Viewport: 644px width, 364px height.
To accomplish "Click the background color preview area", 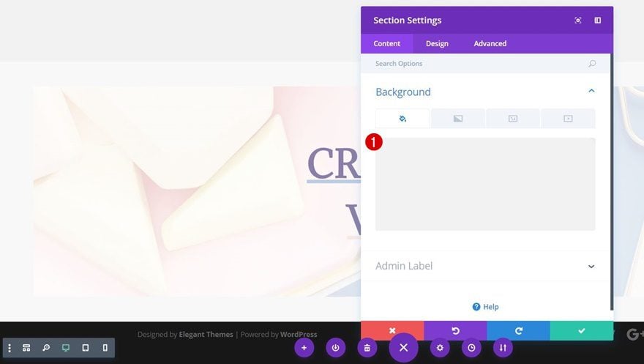I will pos(485,184).
